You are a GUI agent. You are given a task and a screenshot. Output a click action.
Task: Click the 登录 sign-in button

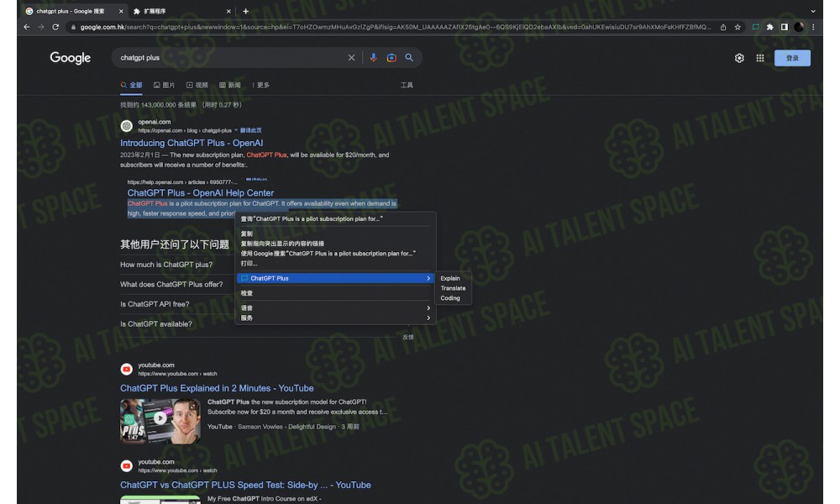[x=792, y=58]
